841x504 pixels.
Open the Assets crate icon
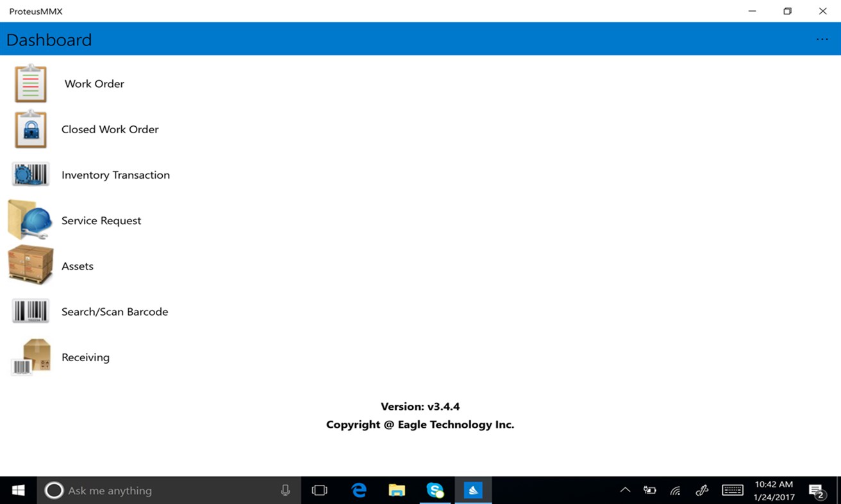coord(29,264)
